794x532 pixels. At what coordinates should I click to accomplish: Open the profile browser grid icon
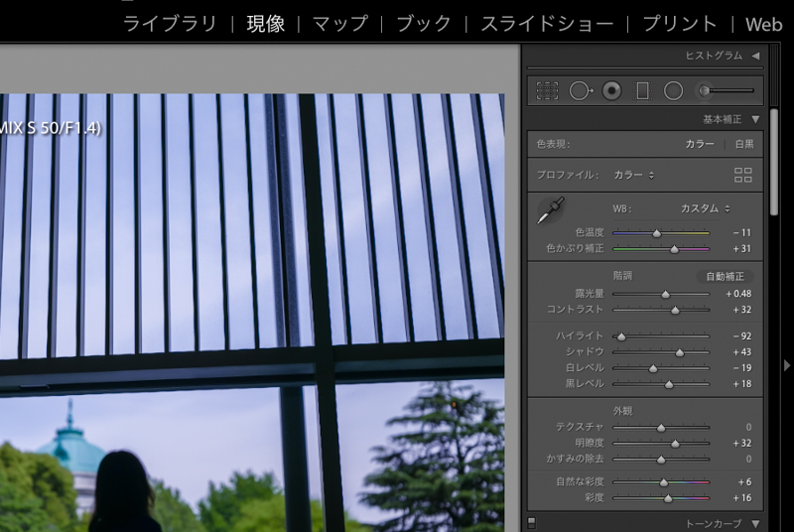click(x=742, y=175)
